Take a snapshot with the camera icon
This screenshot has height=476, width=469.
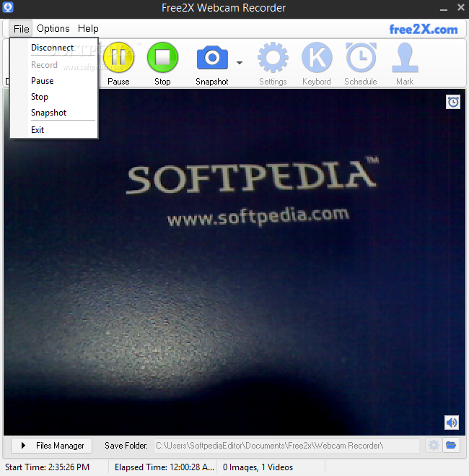click(x=212, y=58)
